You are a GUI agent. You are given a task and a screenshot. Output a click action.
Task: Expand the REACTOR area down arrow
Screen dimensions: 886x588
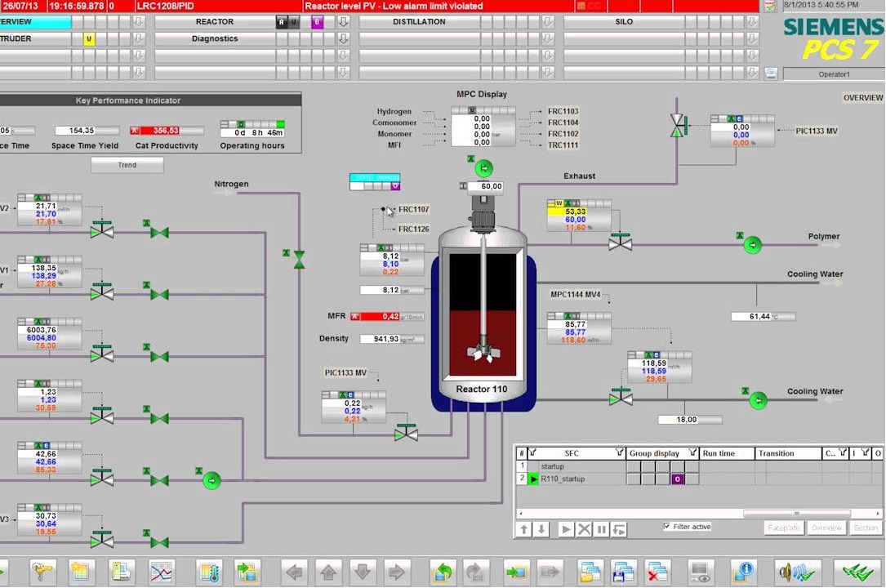[x=343, y=22]
